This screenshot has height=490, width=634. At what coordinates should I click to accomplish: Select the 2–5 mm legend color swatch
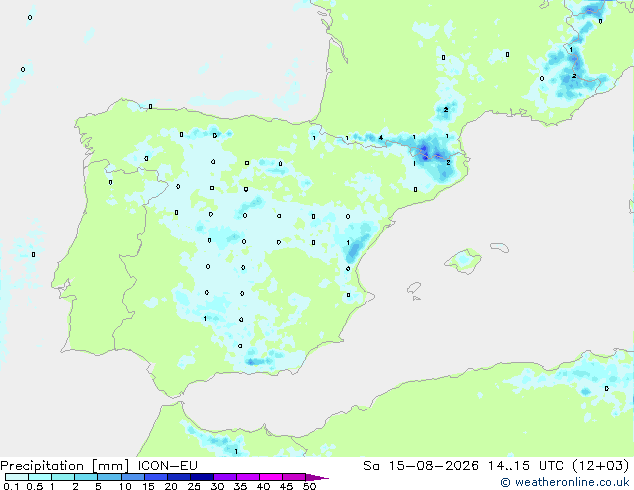(x=86, y=477)
